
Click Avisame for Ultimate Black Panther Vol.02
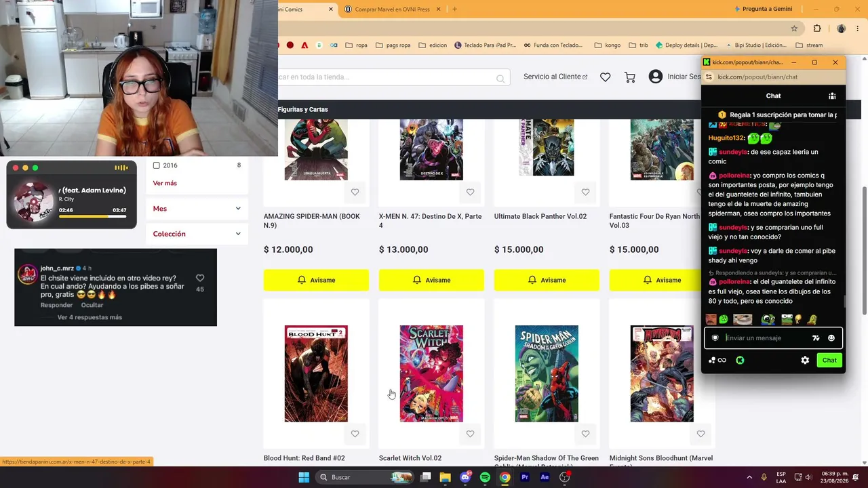point(547,280)
